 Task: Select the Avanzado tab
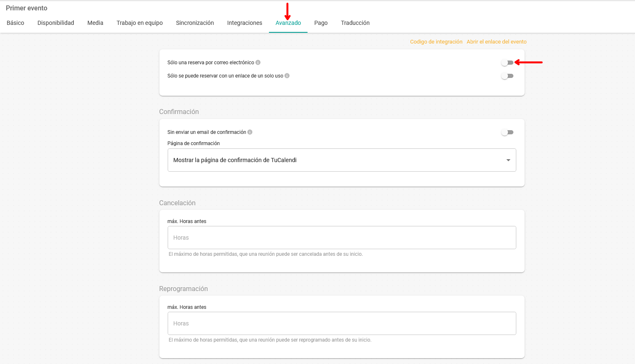coord(288,23)
